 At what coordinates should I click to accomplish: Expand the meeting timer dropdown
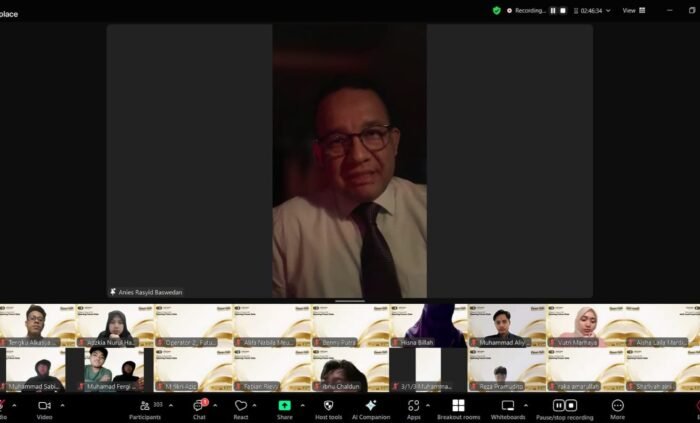pos(607,10)
